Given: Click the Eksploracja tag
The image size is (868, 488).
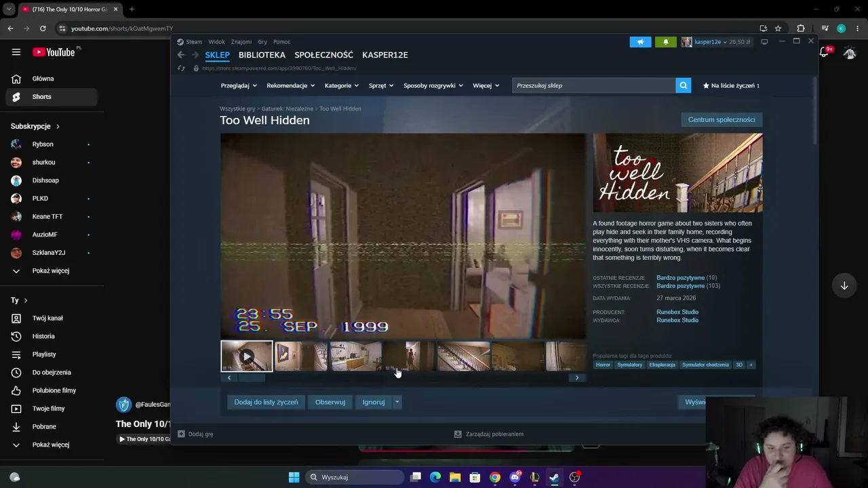Looking at the screenshot, I should (662, 365).
